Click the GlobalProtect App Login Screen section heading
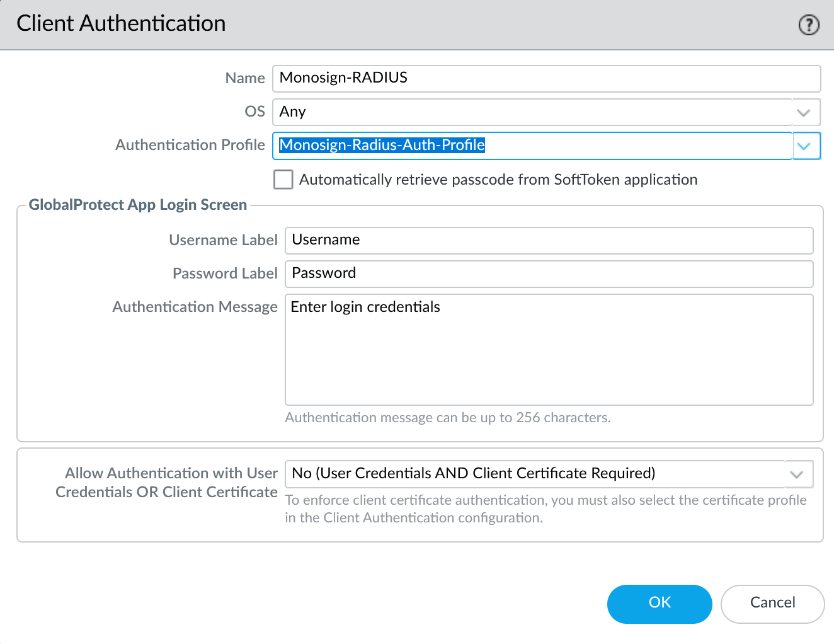 137,205
